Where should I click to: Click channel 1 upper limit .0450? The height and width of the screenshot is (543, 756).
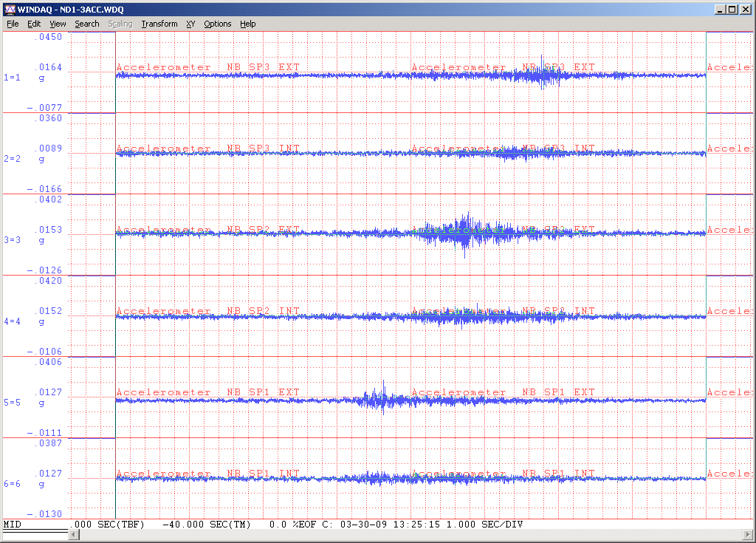coord(48,37)
